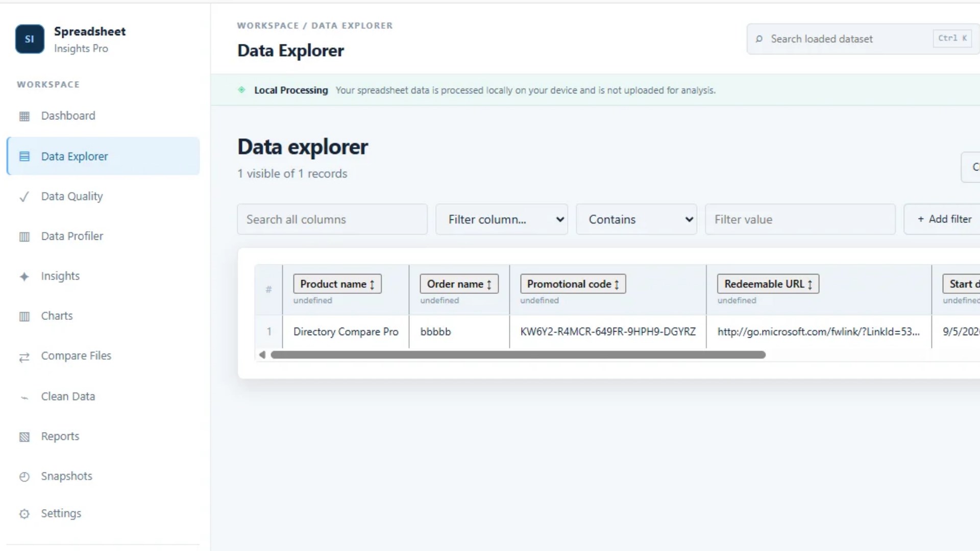Screen dimensions: 980x551
Task: Open Compare Files from sidebar
Action: (x=103, y=356)
